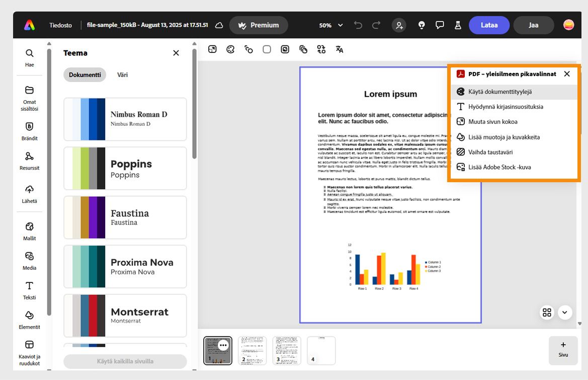Select Lisää muotoja ja kuvakkeita

514,137
